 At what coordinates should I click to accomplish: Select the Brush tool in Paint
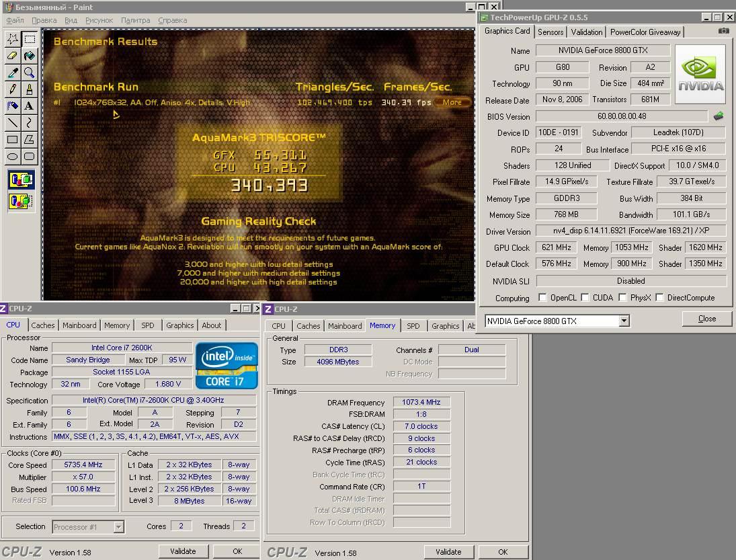click(30, 89)
